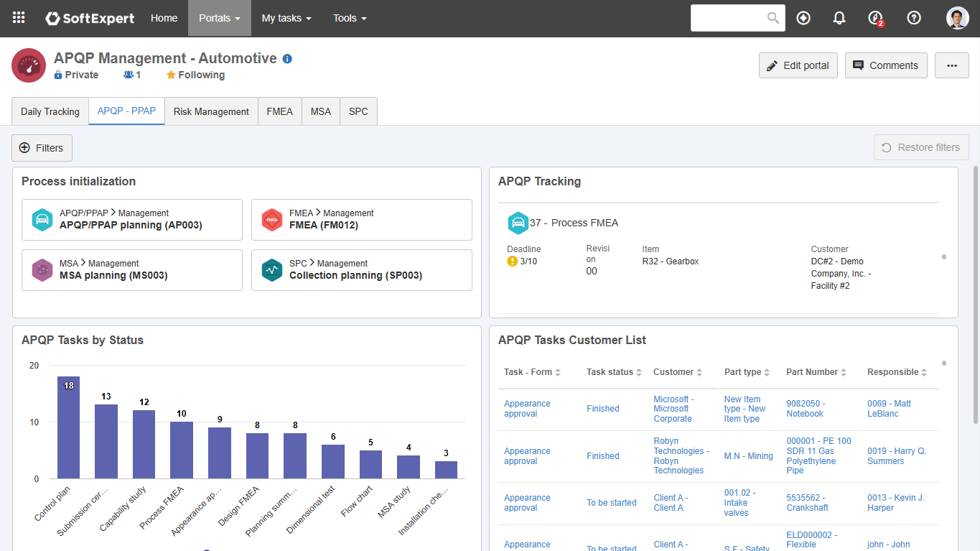Switch to the FMEA tab
This screenshot has width=980, height=551.
click(279, 111)
